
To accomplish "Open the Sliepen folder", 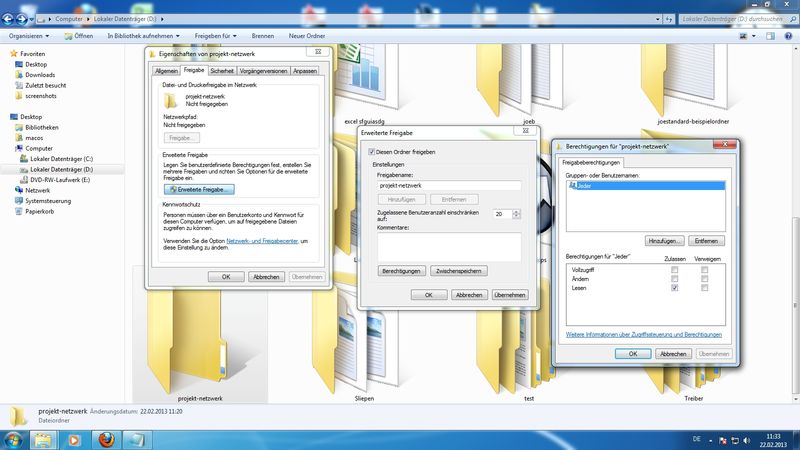I will tap(364, 397).
